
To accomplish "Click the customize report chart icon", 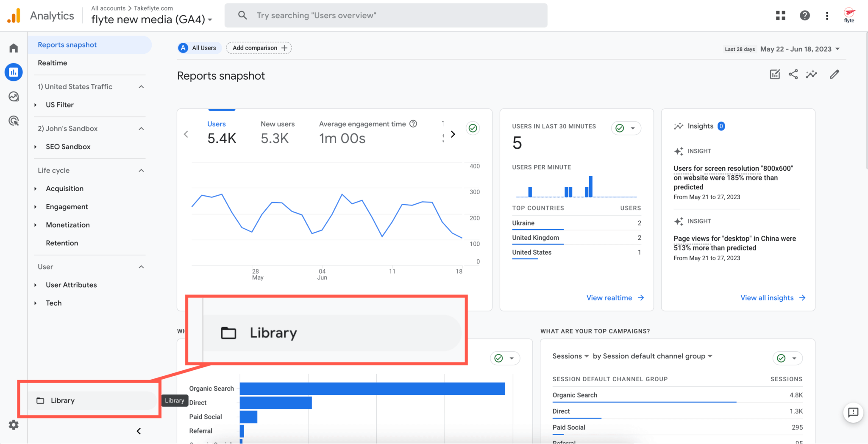I will coord(774,74).
